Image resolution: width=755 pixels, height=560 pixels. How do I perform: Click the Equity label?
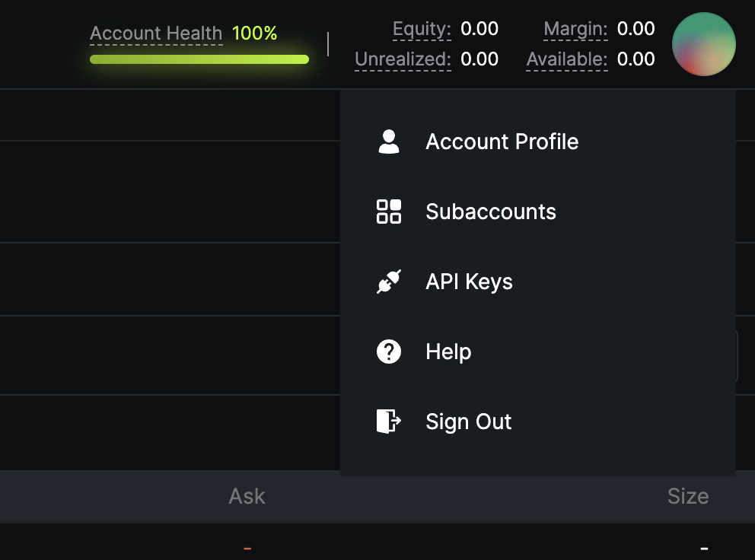click(x=422, y=29)
